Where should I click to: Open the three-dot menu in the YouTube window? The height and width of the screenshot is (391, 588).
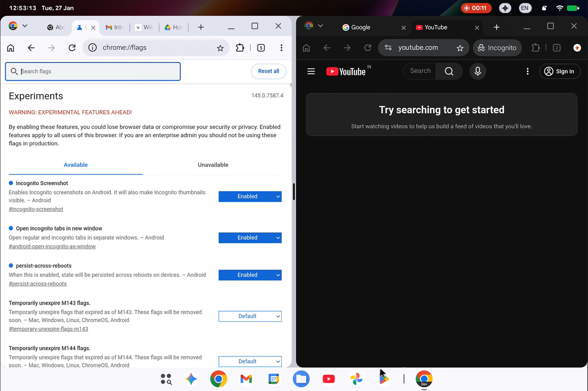coord(528,71)
